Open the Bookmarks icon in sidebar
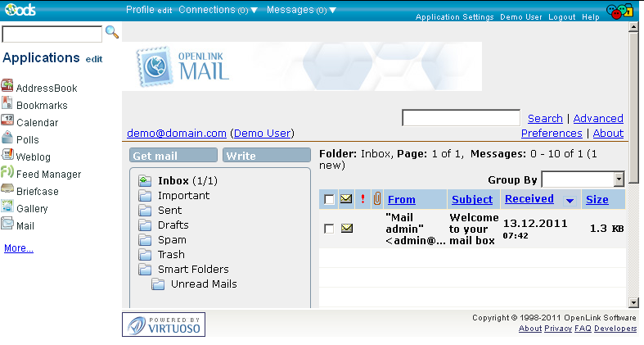Image resolution: width=644 pixels, height=345 pixels. click(x=7, y=105)
